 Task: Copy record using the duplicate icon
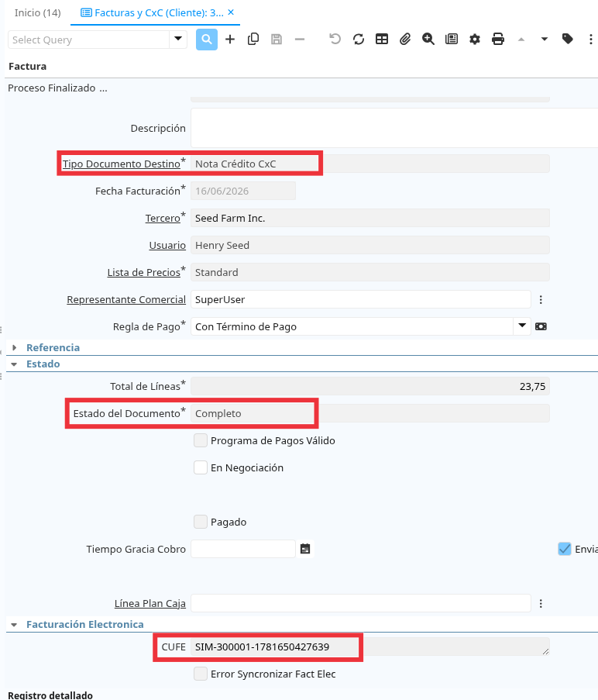[253, 40]
